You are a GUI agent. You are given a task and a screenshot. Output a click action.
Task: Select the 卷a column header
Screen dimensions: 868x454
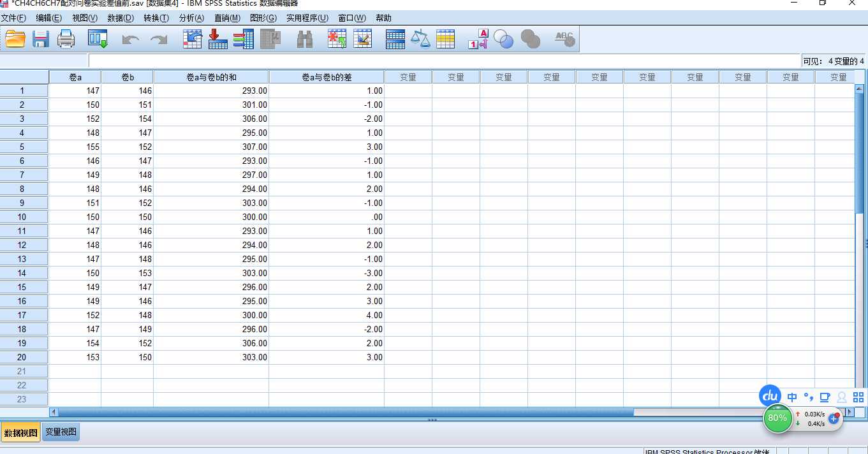75,77
